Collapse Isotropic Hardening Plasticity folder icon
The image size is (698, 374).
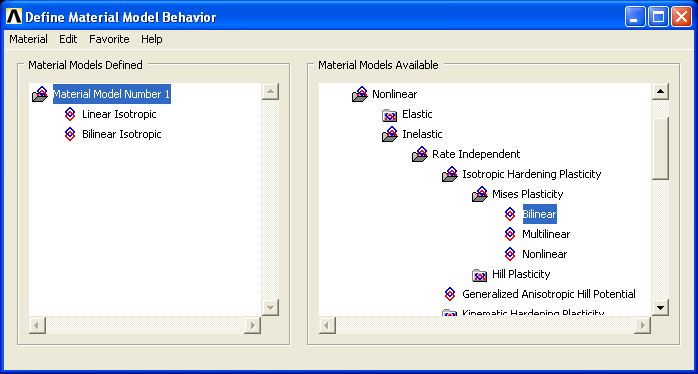tap(450, 174)
